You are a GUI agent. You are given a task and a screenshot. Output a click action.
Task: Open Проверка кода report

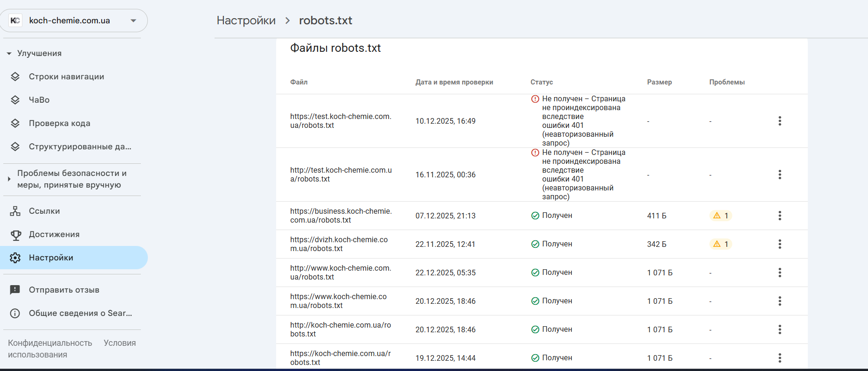click(x=74, y=123)
